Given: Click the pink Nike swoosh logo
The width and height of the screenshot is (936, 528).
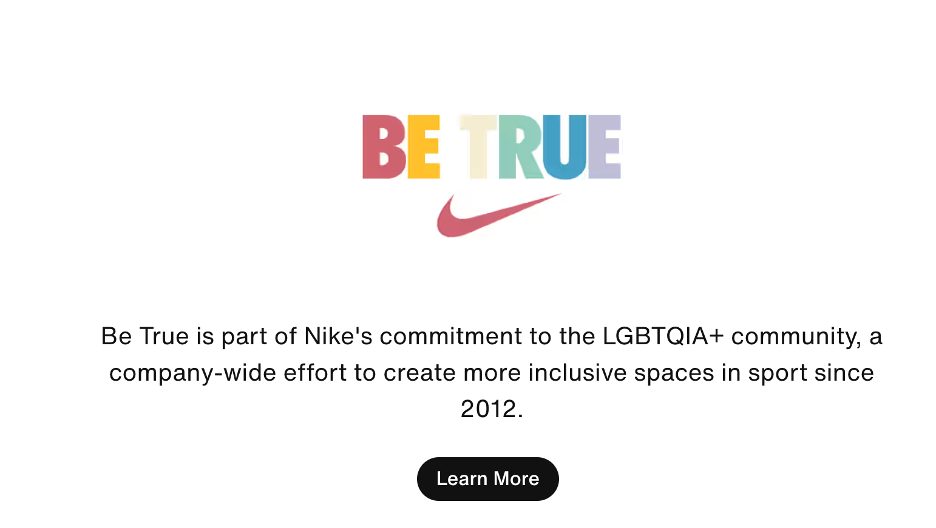Looking at the screenshot, I should click(x=499, y=215).
